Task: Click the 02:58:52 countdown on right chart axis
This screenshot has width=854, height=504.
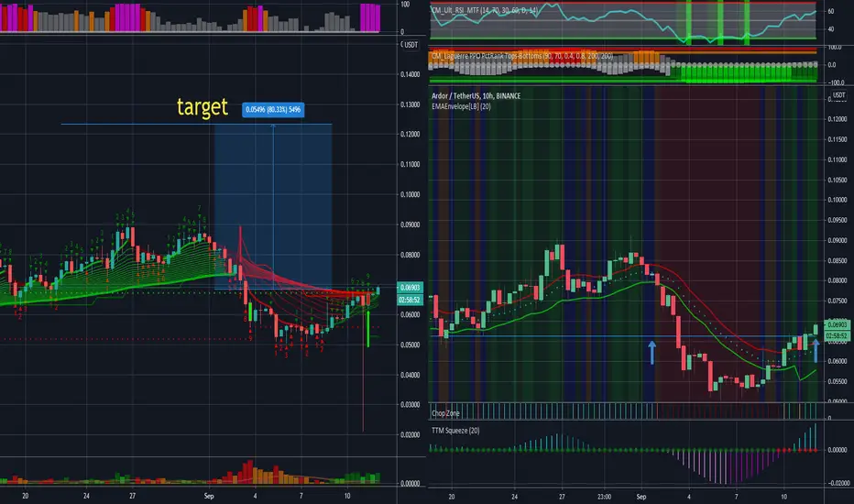Action: point(837,335)
